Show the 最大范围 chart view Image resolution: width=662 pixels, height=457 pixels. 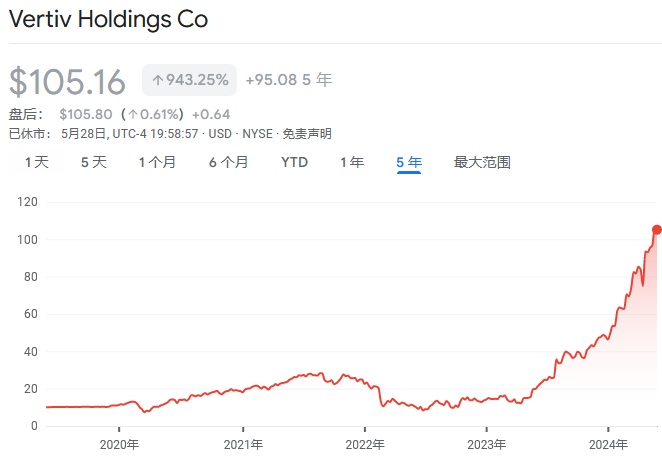tap(482, 162)
